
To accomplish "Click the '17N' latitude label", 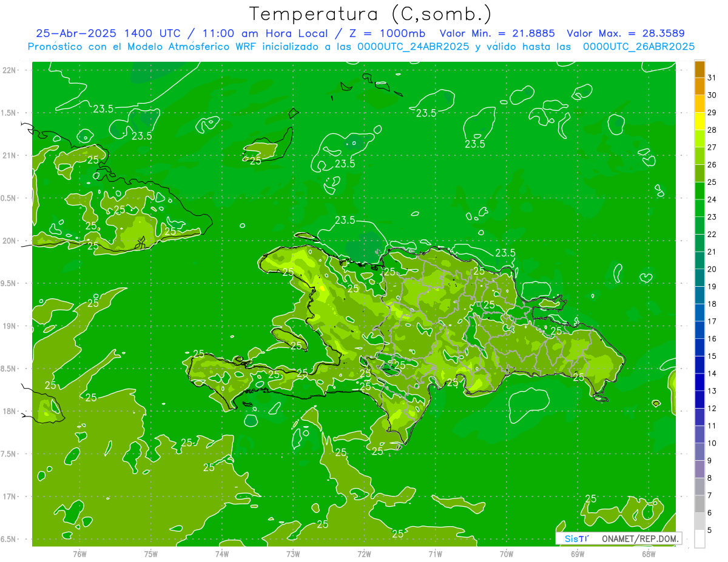I will 9,497.
